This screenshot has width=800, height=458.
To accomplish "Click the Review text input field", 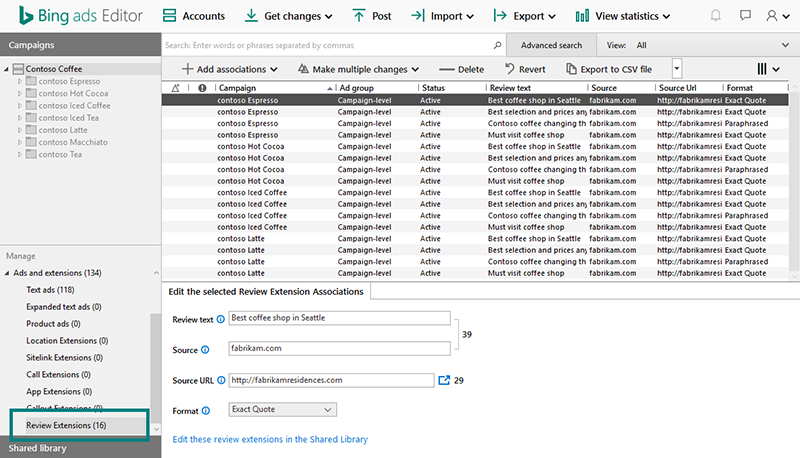I will click(339, 318).
